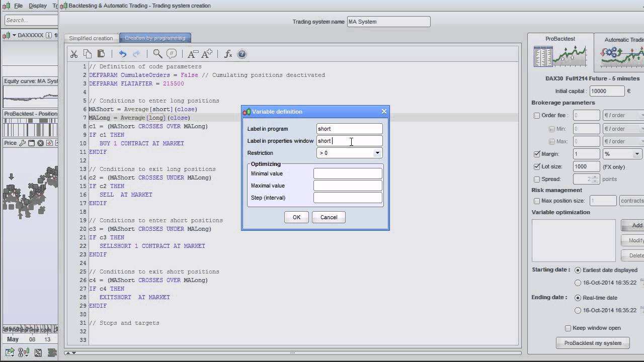Viewport: 644px width, 362px height.
Task: Select the 16-Oct-2014 starting date radio
Action: pyautogui.click(x=578, y=283)
